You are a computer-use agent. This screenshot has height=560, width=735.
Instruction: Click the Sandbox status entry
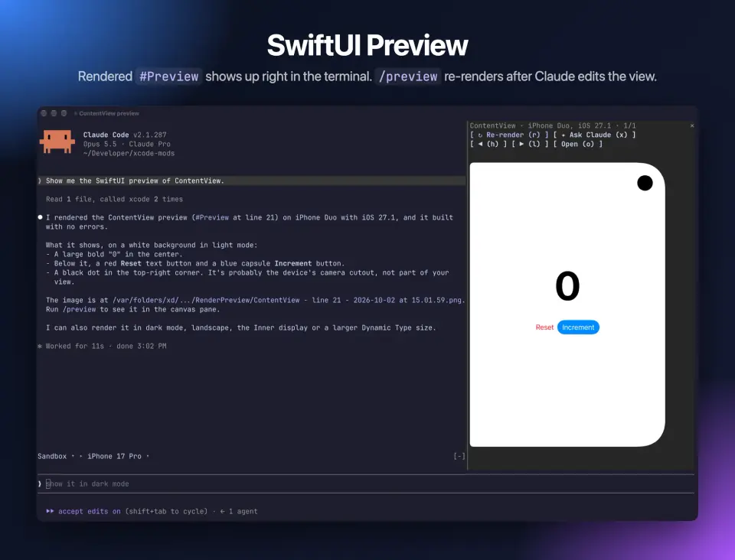(x=52, y=456)
